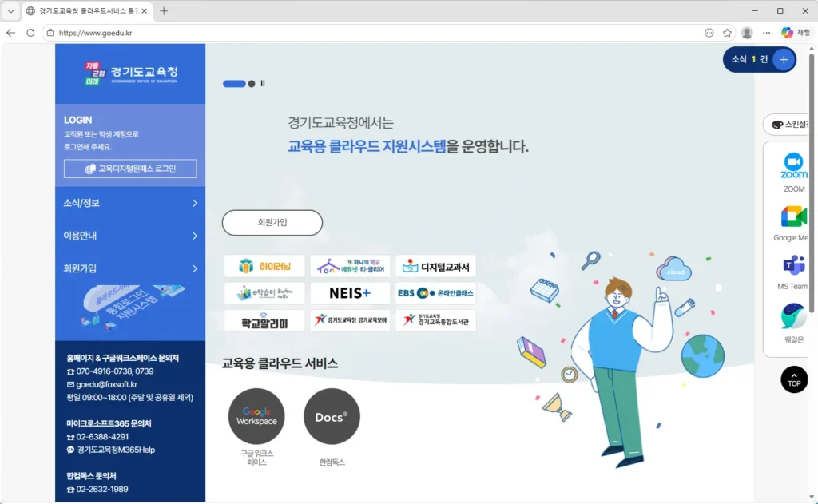The height and width of the screenshot is (504, 818).
Task: Reload the page with refresh icon
Action: pyautogui.click(x=31, y=33)
